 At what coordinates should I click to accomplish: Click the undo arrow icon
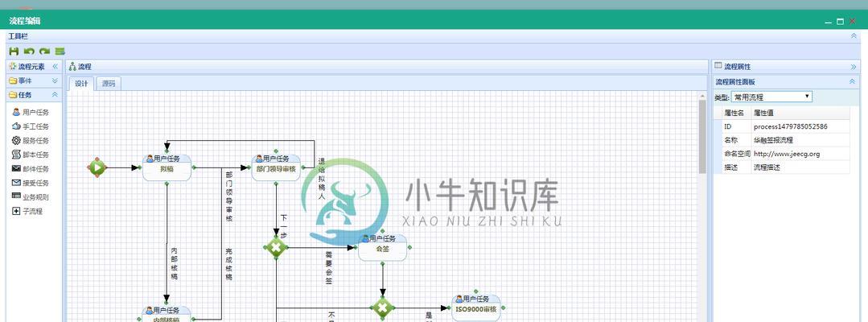tap(29, 51)
